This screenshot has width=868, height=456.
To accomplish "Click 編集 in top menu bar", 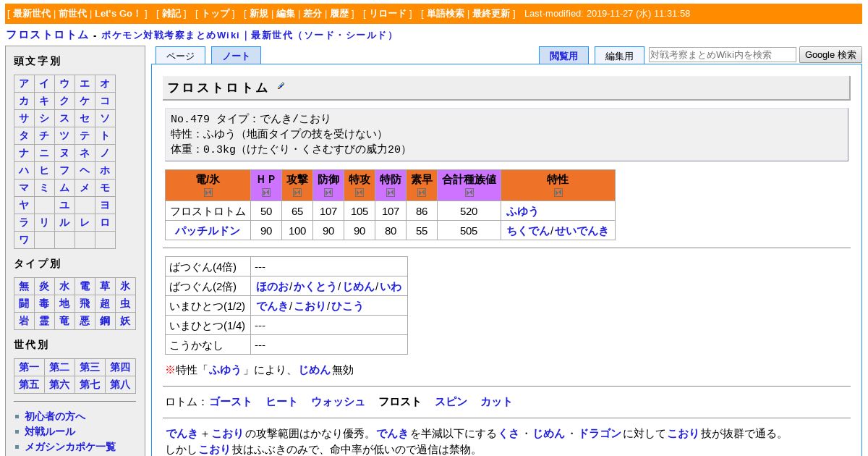I will click(x=286, y=14).
